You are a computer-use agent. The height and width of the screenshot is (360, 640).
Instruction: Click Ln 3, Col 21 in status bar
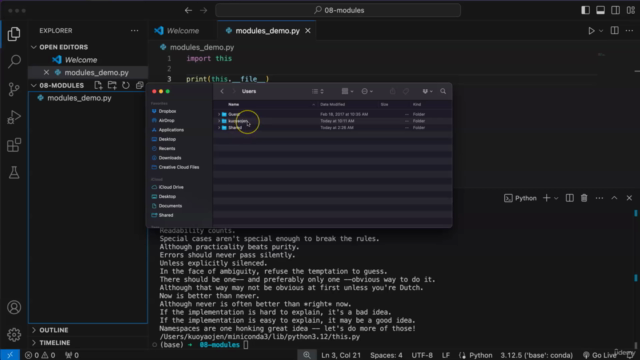pos(341,355)
